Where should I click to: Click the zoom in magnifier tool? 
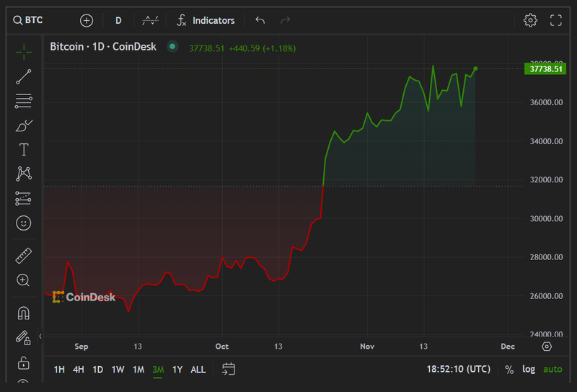point(23,280)
